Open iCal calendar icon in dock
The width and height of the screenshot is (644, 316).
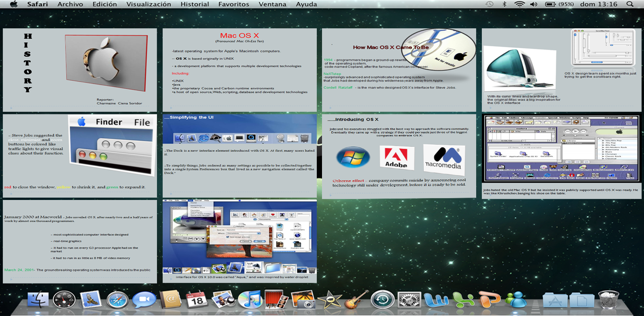[197, 299]
